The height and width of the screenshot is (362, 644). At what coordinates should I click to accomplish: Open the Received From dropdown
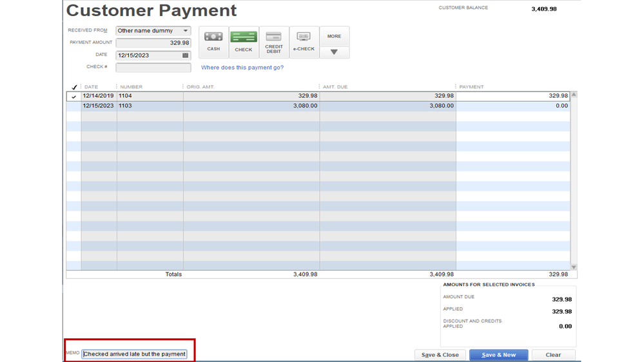point(186,31)
